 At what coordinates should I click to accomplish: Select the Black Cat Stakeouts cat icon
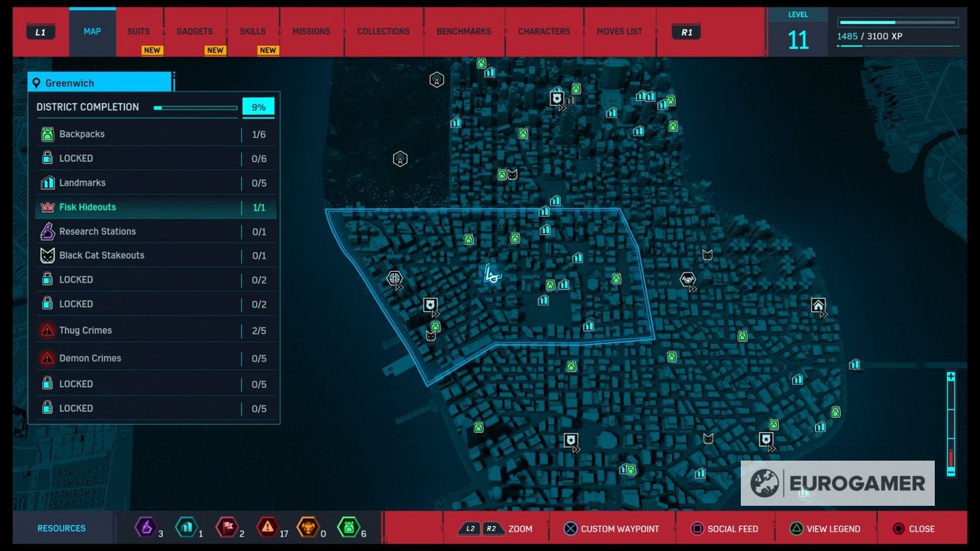point(47,256)
